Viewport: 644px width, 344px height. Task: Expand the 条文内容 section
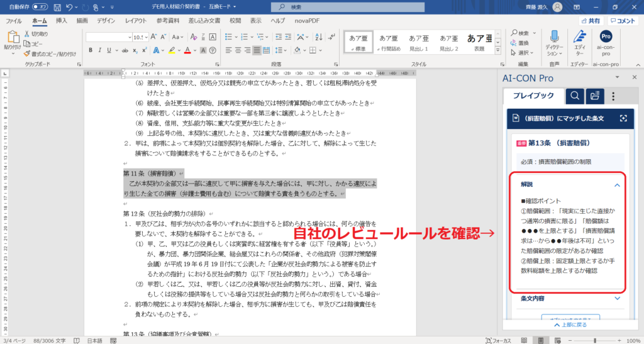tap(617, 299)
